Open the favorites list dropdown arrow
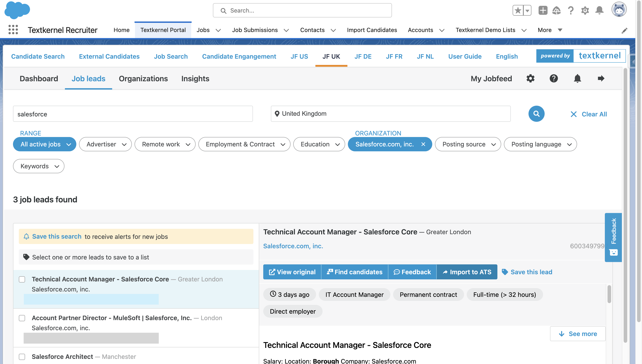The width and height of the screenshot is (642, 364). [x=527, y=11]
